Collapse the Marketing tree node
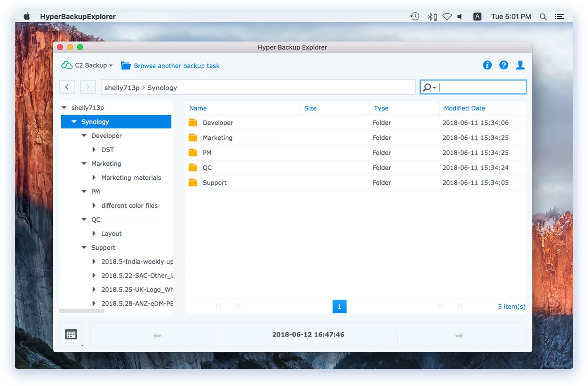Image resolution: width=588 pixels, height=386 pixels. point(84,164)
